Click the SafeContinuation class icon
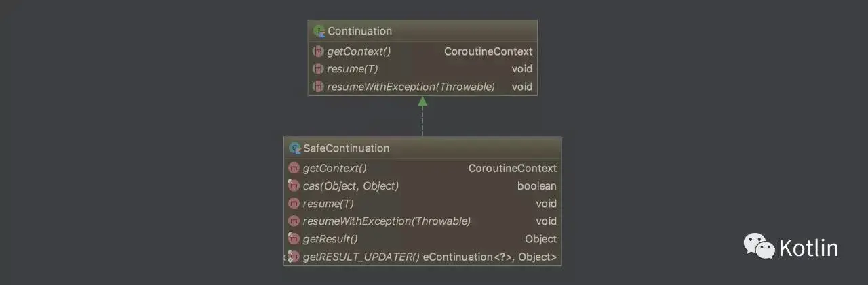Image resolution: width=868 pixels, height=285 pixels. 294,148
